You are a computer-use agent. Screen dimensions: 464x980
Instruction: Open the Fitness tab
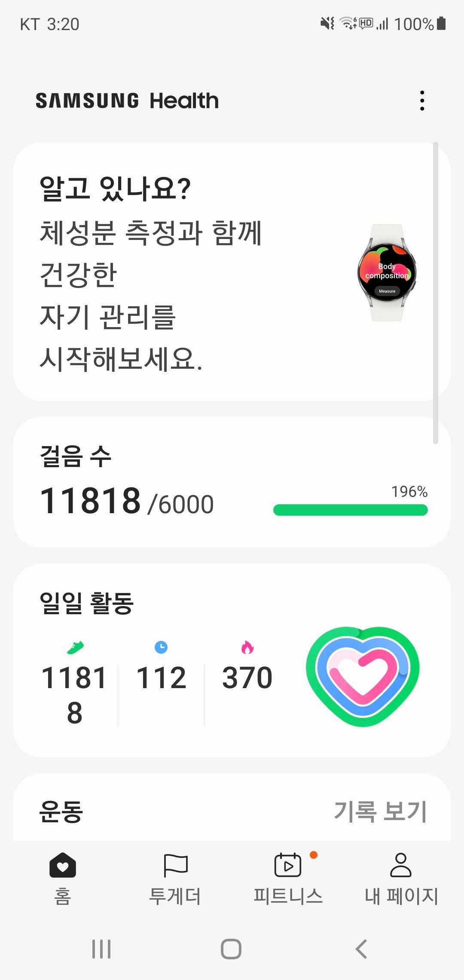(x=288, y=865)
